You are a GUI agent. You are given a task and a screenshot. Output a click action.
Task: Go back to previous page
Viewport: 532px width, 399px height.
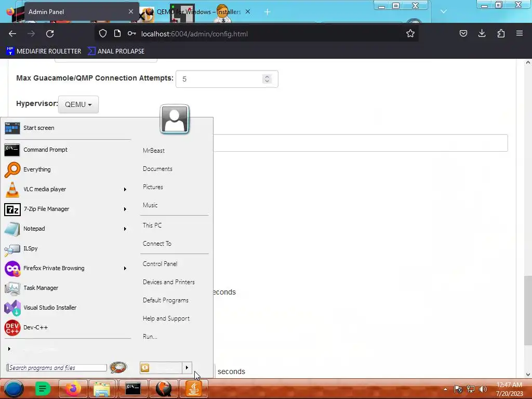[x=12, y=34]
